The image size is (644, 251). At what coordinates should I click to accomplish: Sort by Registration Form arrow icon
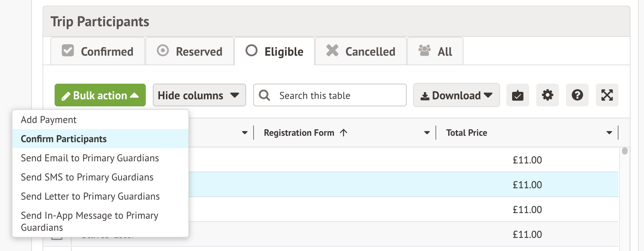[x=343, y=133]
